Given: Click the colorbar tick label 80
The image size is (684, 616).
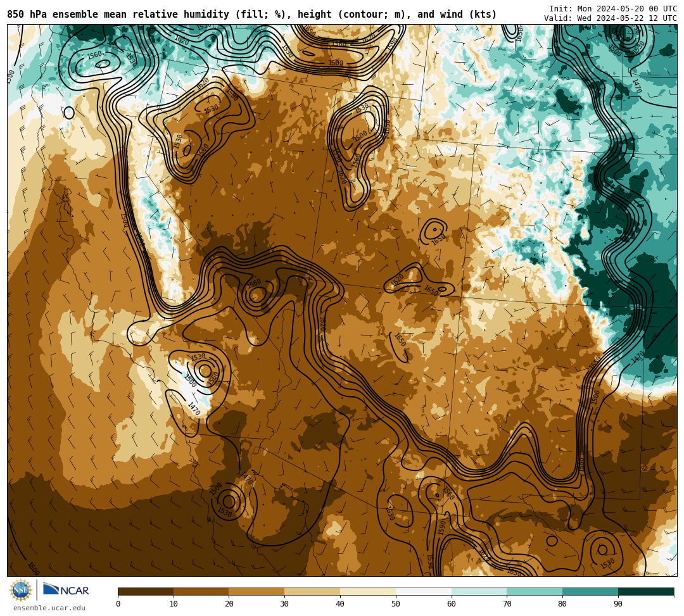Looking at the screenshot, I should (x=562, y=604).
